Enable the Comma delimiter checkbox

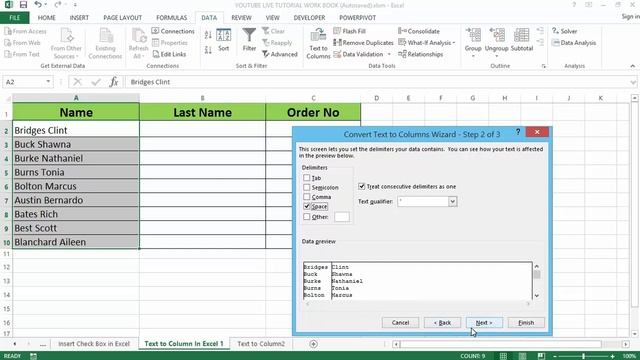point(307,197)
